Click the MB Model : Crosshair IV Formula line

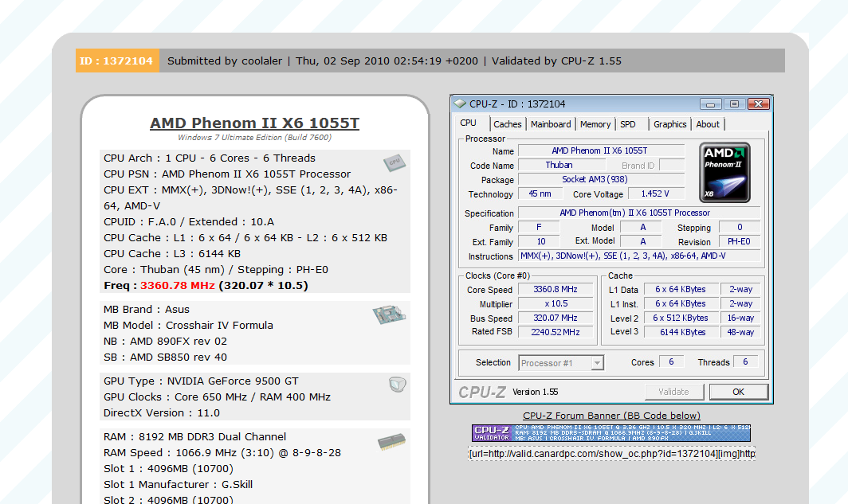coord(188,325)
